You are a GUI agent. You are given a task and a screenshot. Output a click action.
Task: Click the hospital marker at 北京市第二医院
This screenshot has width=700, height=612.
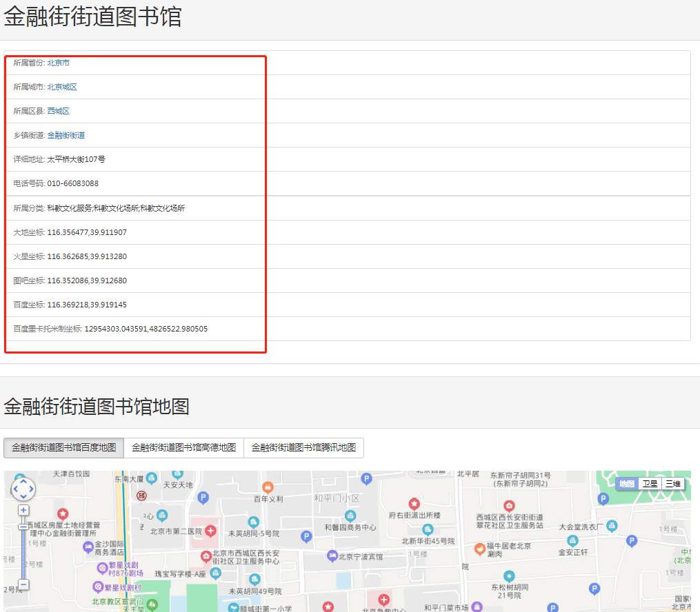211,531
